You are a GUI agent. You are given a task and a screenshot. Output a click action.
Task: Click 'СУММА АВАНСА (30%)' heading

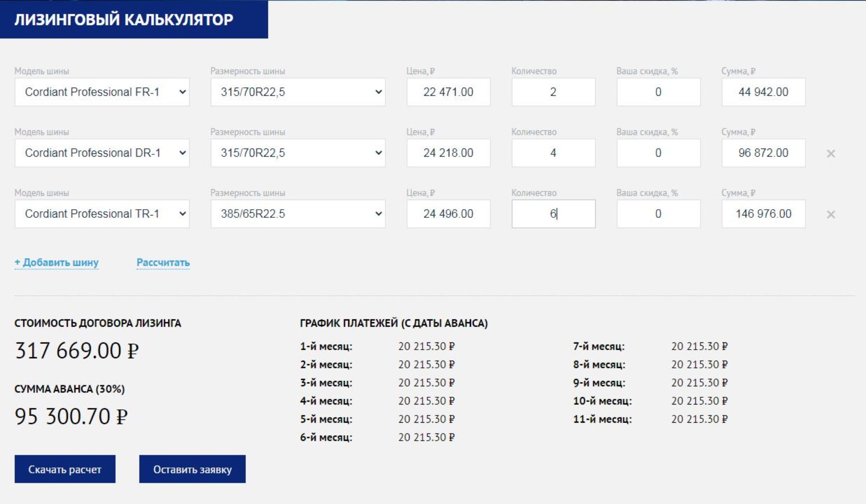point(70,389)
